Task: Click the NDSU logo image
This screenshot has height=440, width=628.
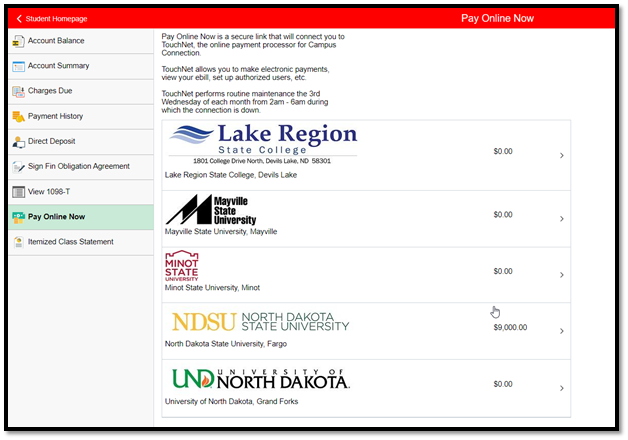Action: (x=261, y=322)
